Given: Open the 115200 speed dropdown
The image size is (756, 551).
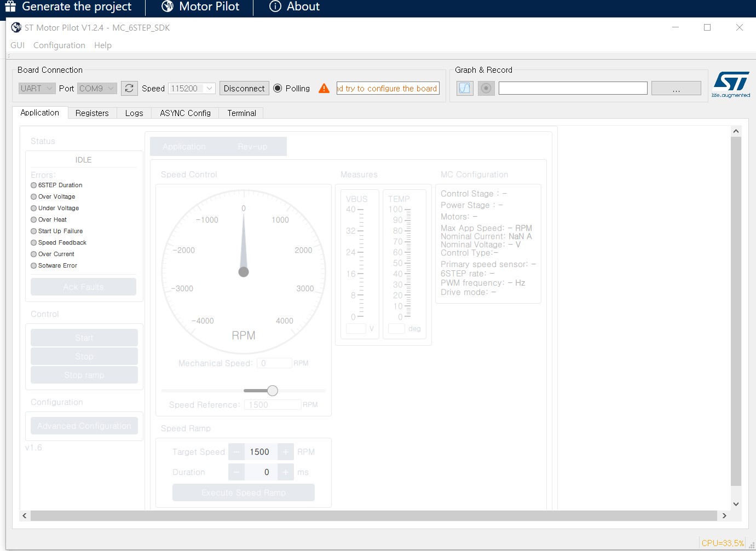Looking at the screenshot, I should tap(192, 88).
